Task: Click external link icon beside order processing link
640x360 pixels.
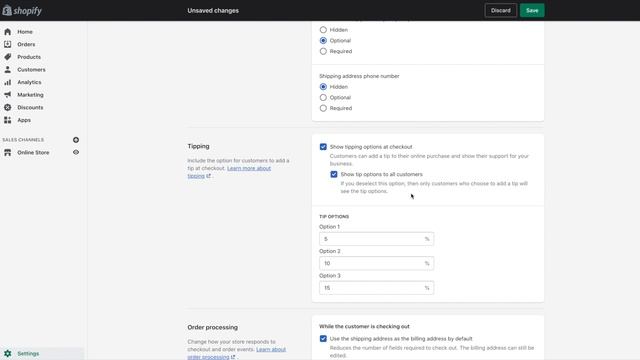Action: (x=233, y=357)
